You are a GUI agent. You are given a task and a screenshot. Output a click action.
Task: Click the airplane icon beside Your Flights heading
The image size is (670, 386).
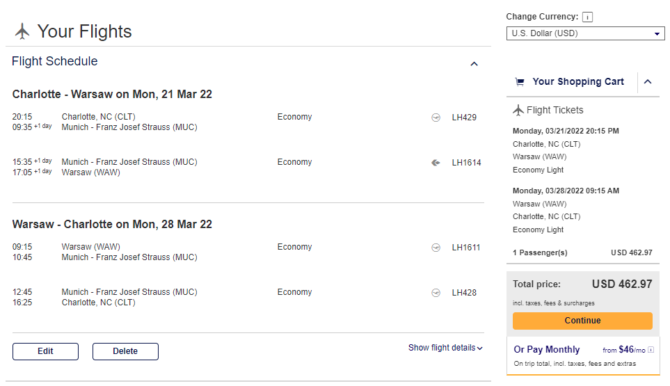[22, 32]
